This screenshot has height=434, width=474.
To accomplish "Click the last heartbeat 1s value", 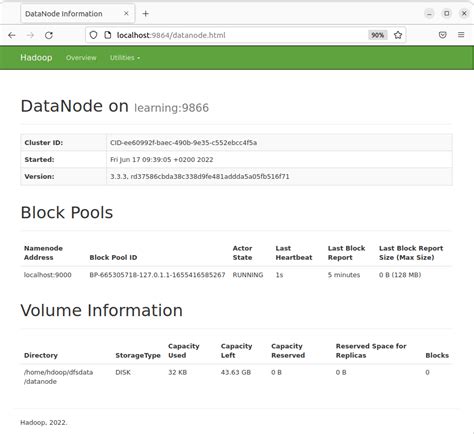I will 279,275.
